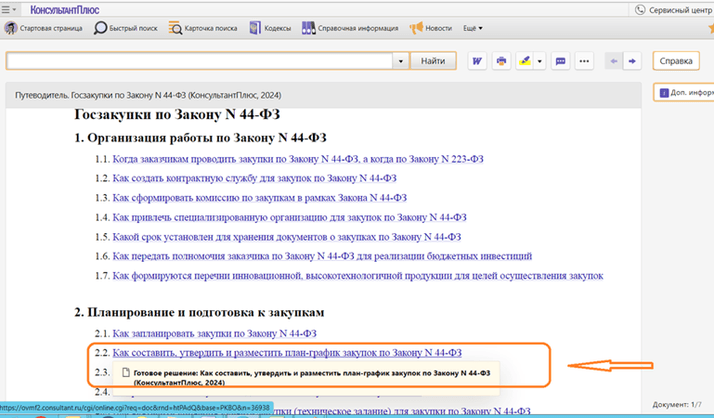The image size is (714, 418).
Task: Click the Документ: 1/7 counter
Action: coord(677,404)
